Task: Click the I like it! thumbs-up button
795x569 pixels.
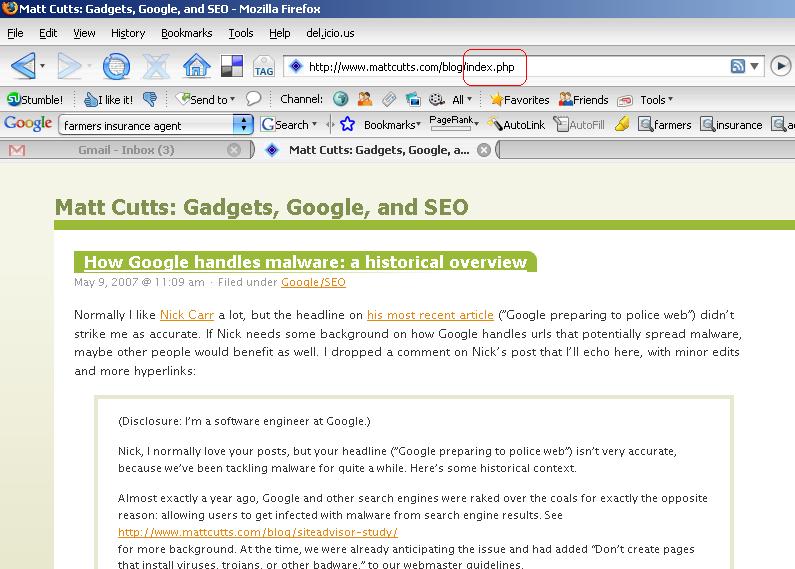Action: click(x=109, y=100)
